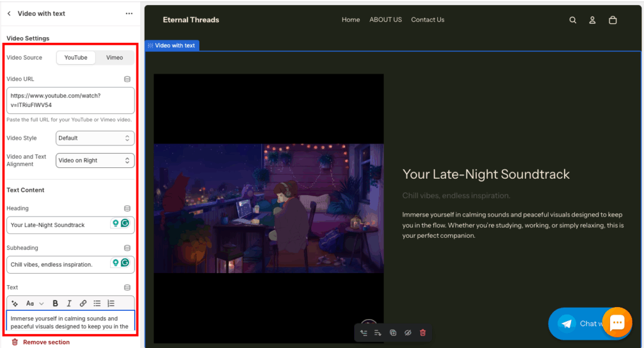Open the shopping cart bag icon
This screenshot has width=644, height=348.
(613, 20)
